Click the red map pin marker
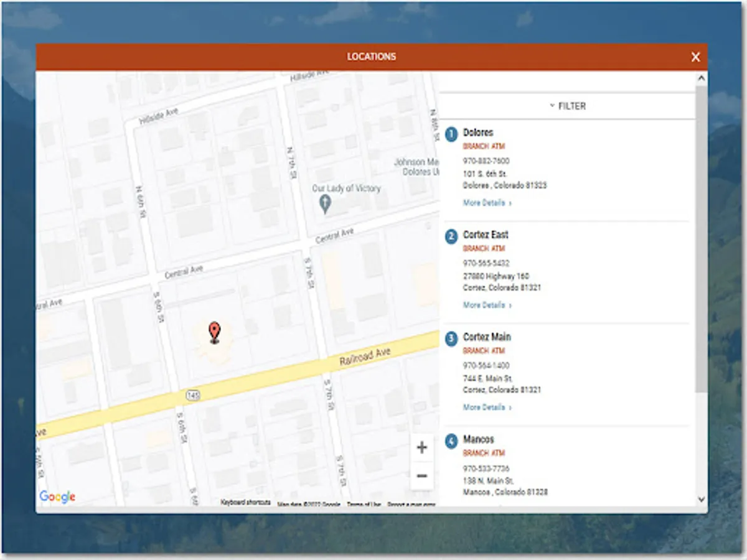 (x=214, y=333)
